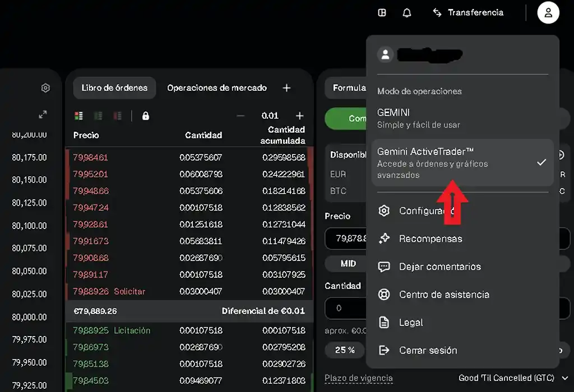Click the Transferencia button
The height and width of the screenshot is (392, 574).
(x=468, y=13)
